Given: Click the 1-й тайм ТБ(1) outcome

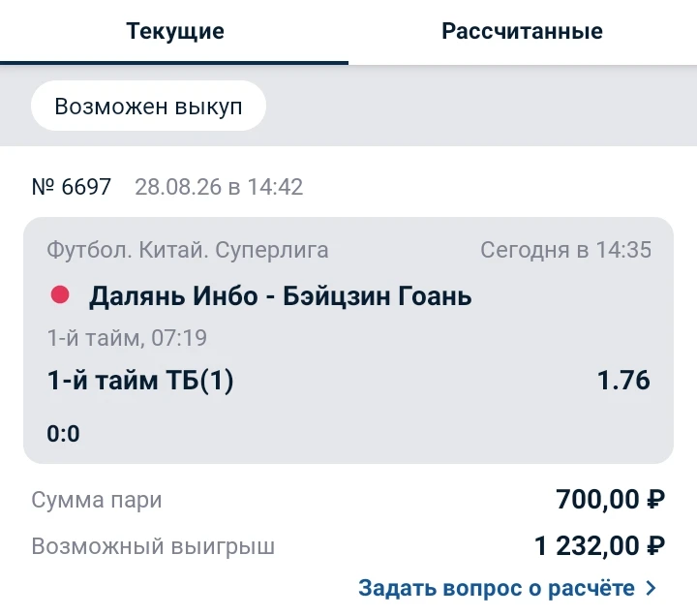Looking at the screenshot, I should pos(140,381).
